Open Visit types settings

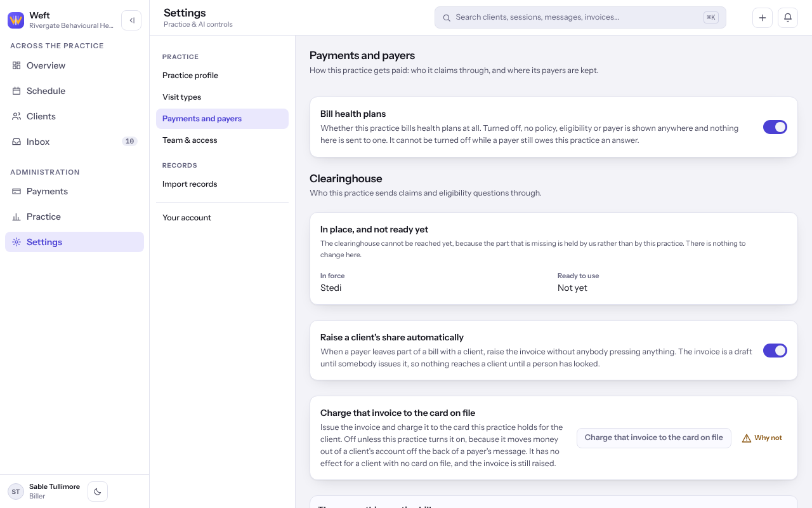pos(222,97)
